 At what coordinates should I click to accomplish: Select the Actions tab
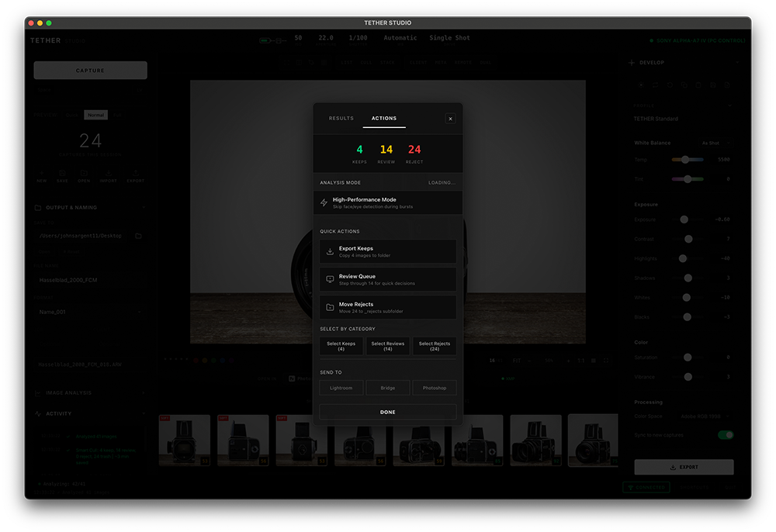point(383,119)
